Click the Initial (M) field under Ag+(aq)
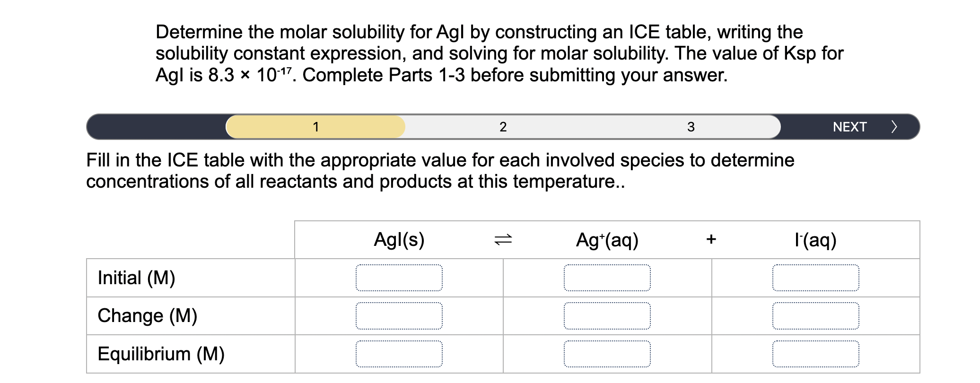This screenshot has width=980, height=383. 608,278
